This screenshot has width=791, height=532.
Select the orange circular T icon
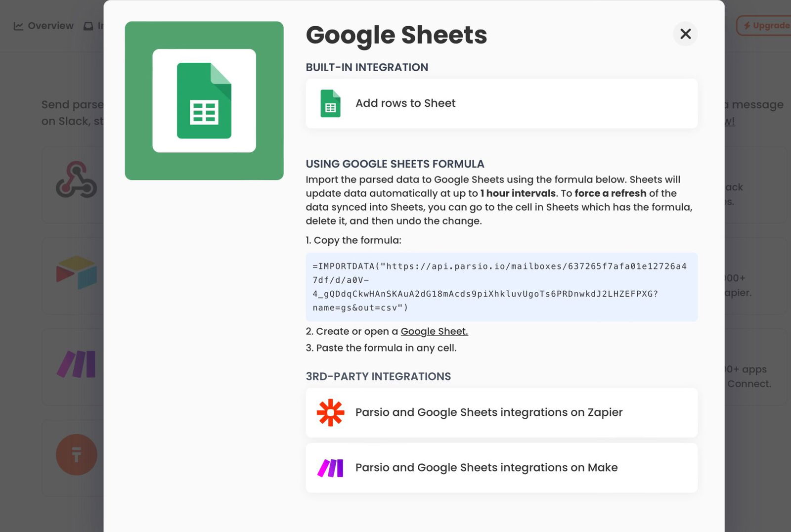77,454
